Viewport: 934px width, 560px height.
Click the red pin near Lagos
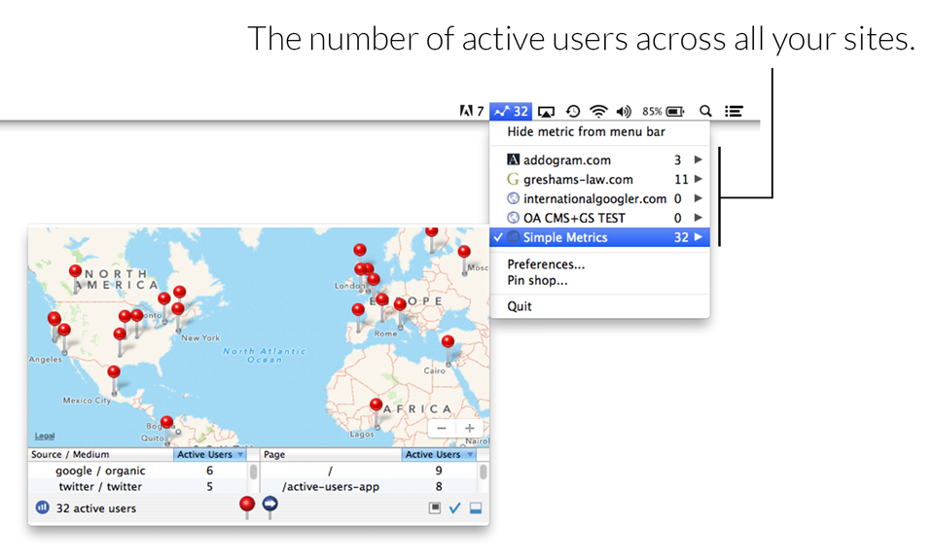tap(376, 405)
